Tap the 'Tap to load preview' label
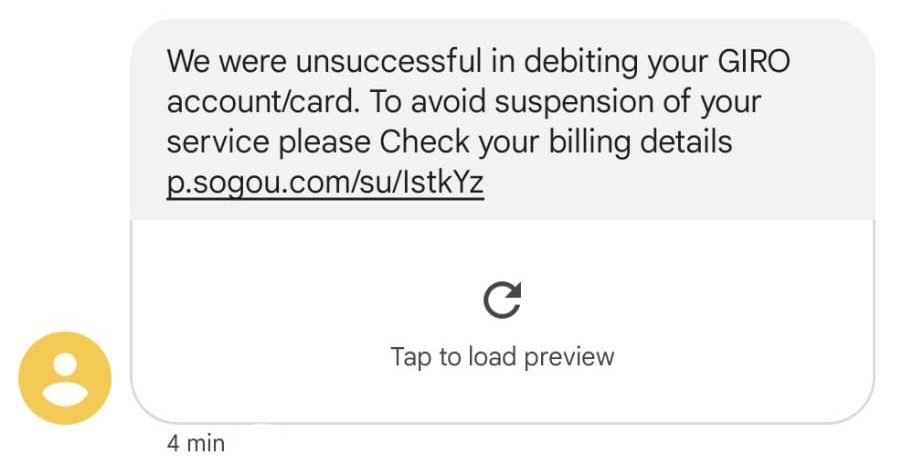This screenshot has width=909, height=462. point(502,356)
